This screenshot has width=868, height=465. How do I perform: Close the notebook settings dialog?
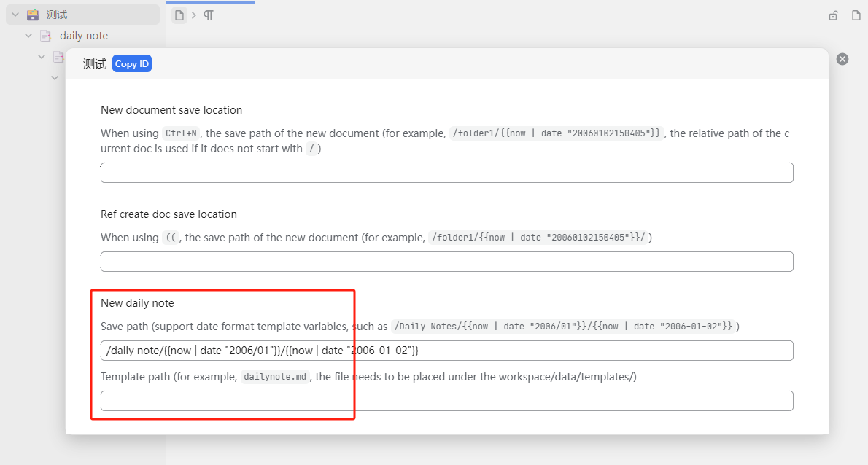click(x=842, y=59)
